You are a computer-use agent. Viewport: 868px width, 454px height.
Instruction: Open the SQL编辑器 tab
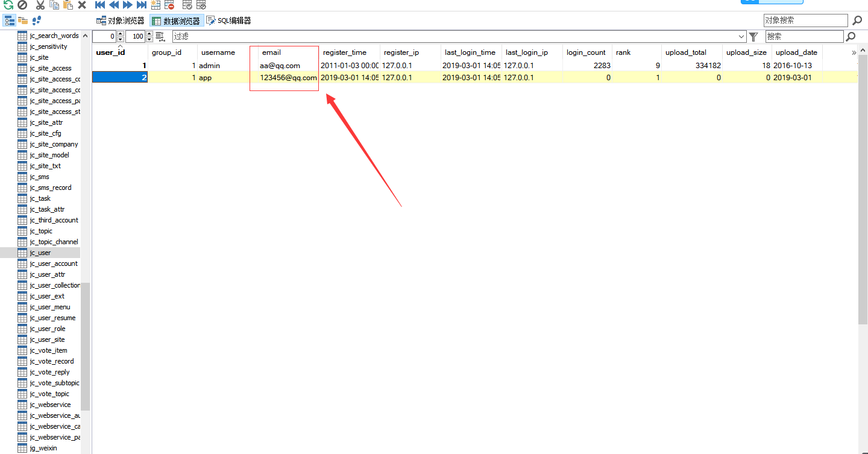tap(229, 20)
